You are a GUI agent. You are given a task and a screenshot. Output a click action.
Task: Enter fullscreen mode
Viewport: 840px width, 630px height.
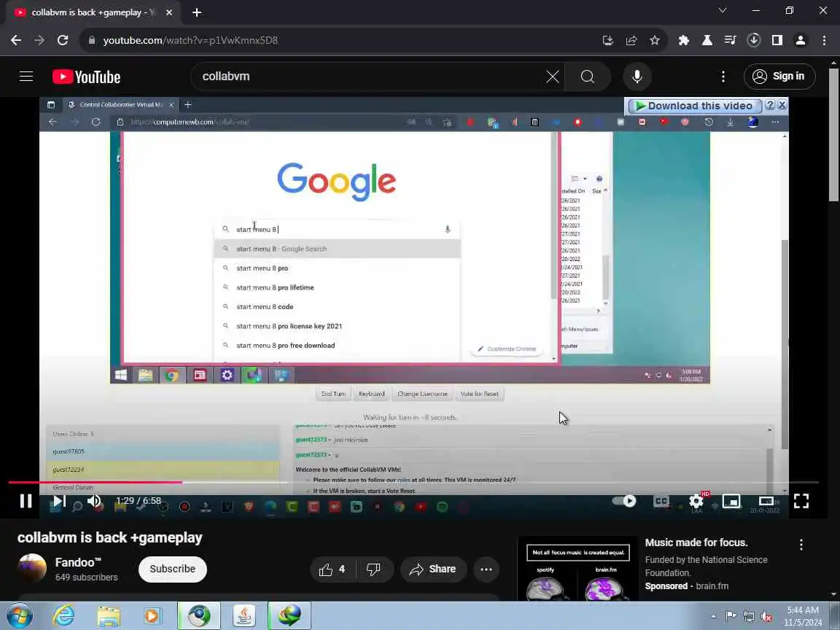pyautogui.click(x=801, y=501)
